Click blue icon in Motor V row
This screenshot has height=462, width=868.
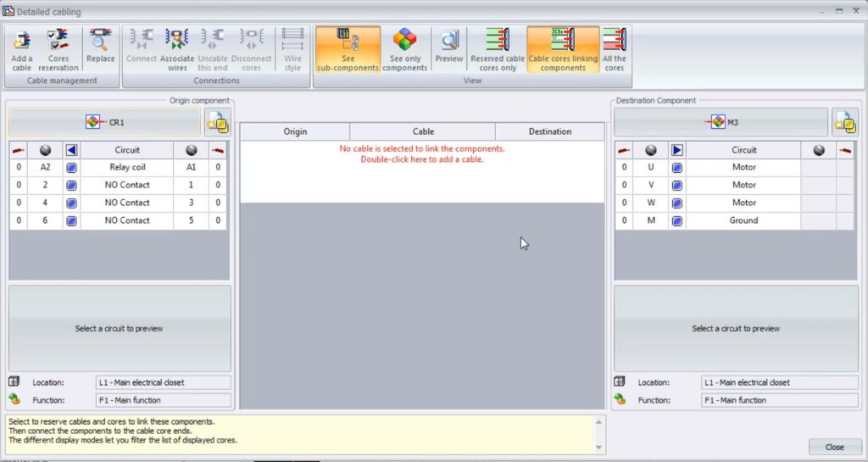coord(676,186)
